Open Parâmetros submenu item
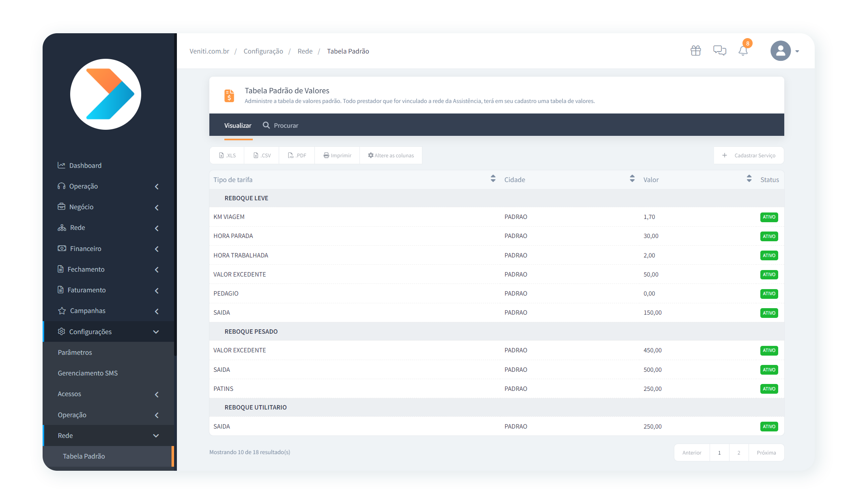850x504 pixels. (x=75, y=352)
